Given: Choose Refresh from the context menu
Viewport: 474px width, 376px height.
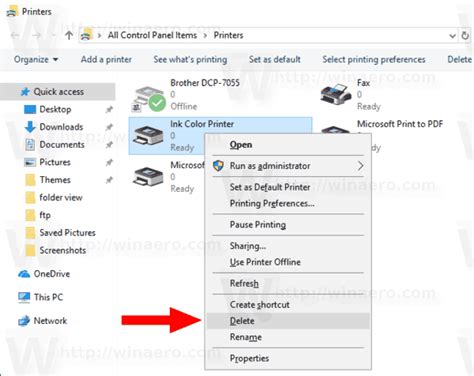Looking at the screenshot, I should pyautogui.click(x=288, y=283).
